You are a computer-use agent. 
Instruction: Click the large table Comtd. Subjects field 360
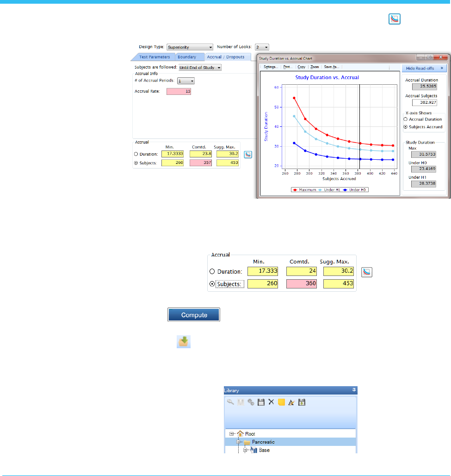click(x=302, y=283)
